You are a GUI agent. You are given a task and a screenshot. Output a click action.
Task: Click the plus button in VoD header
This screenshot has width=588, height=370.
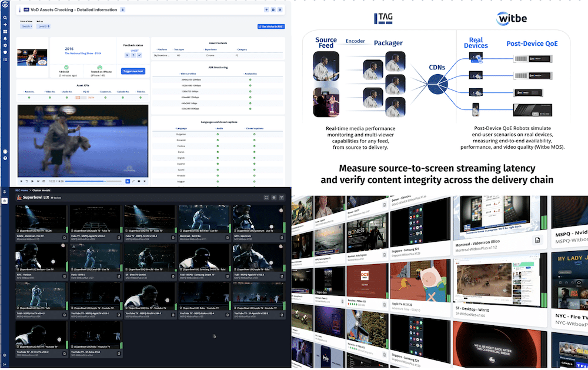[x=266, y=10]
